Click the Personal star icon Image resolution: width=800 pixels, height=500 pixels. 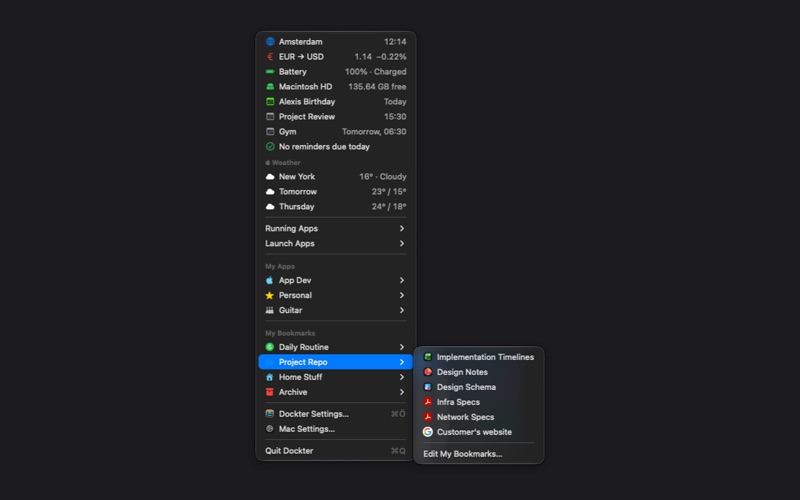coord(269,295)
